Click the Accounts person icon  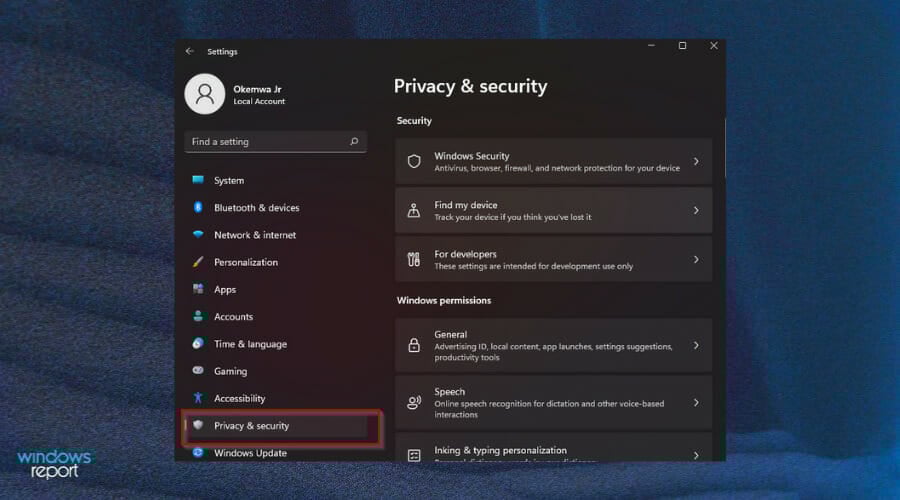[198, 316]
